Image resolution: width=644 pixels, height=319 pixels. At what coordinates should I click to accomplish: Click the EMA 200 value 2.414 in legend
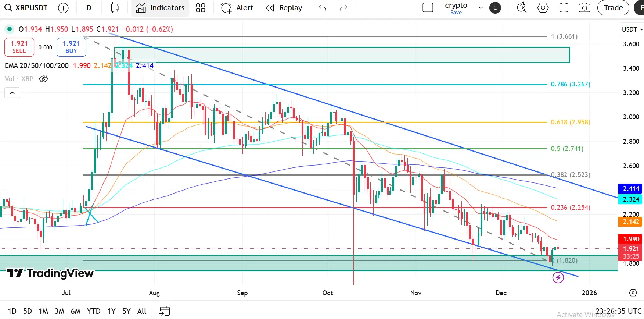click(x=145, y=65)
